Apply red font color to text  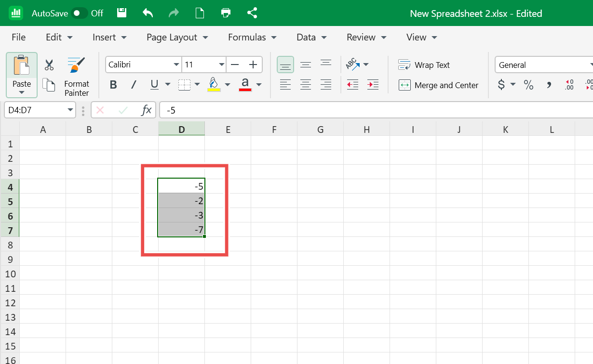pos(245,85)
